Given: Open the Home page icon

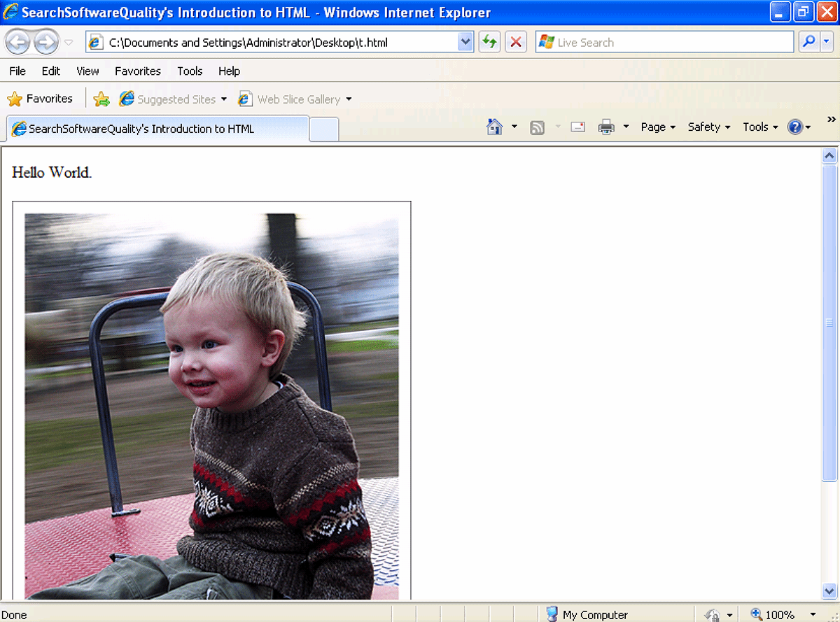Looking at the screenshot, I should pos(495,127).
